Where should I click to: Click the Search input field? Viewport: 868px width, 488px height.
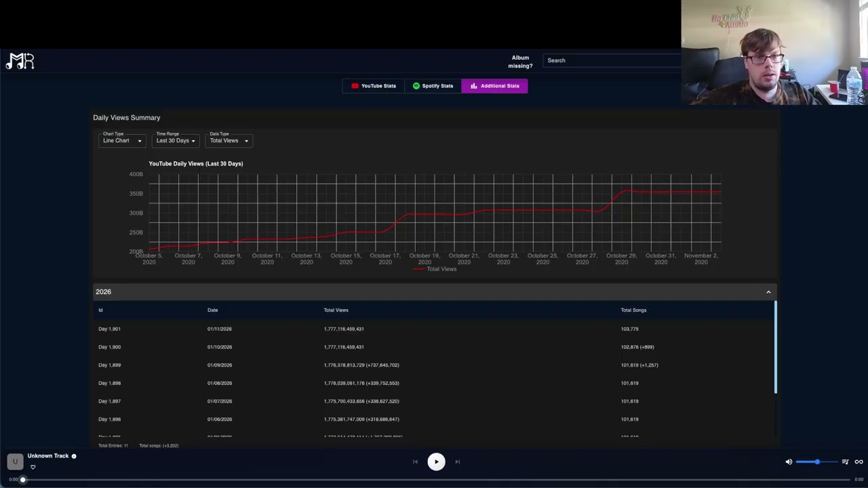(612, 60)
